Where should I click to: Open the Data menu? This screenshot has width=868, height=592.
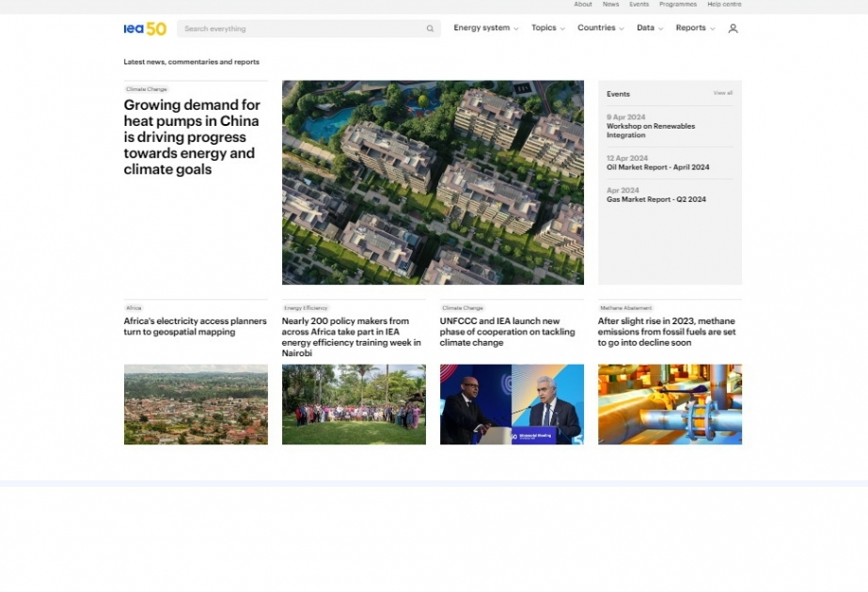649,28
